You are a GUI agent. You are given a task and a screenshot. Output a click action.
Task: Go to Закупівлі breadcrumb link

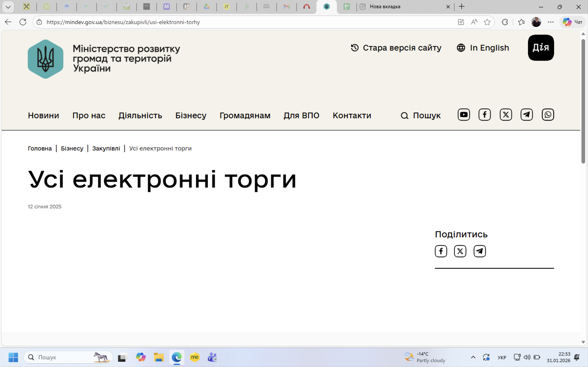coord(106,148)
